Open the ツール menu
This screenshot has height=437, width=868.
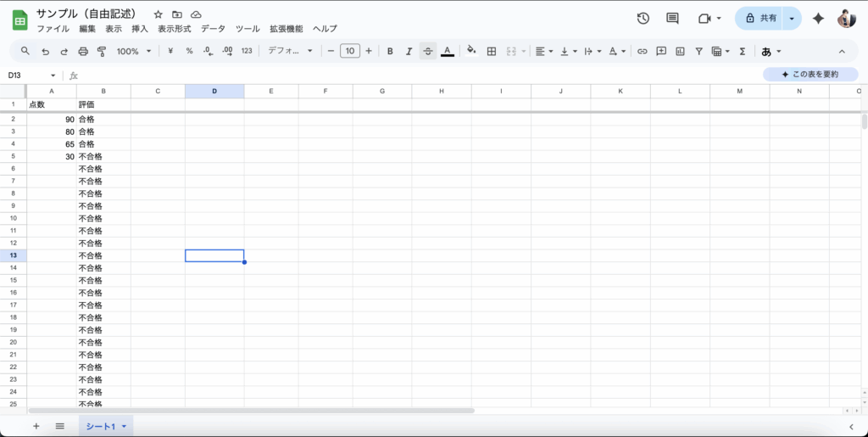(x=248, y=29)
